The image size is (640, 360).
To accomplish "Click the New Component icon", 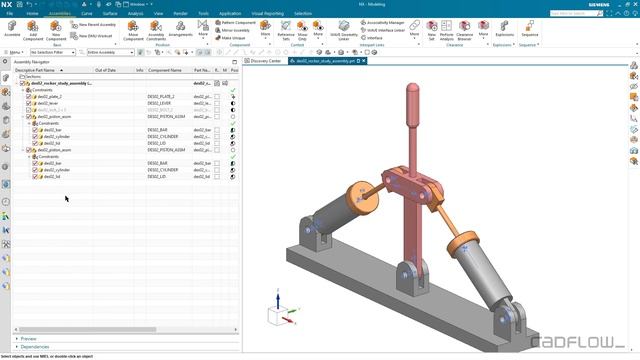I will tap(56, 30).
